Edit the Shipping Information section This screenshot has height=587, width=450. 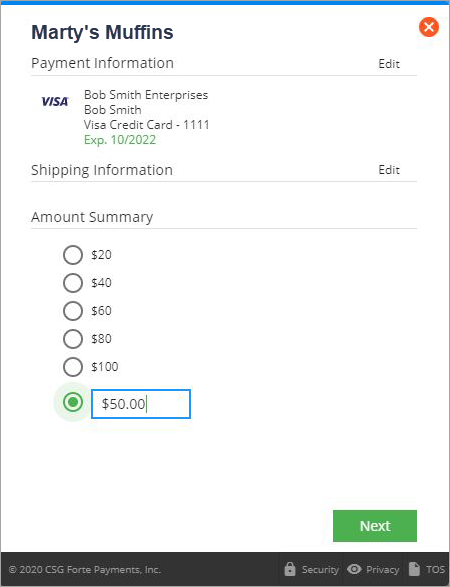pos(389,170)
